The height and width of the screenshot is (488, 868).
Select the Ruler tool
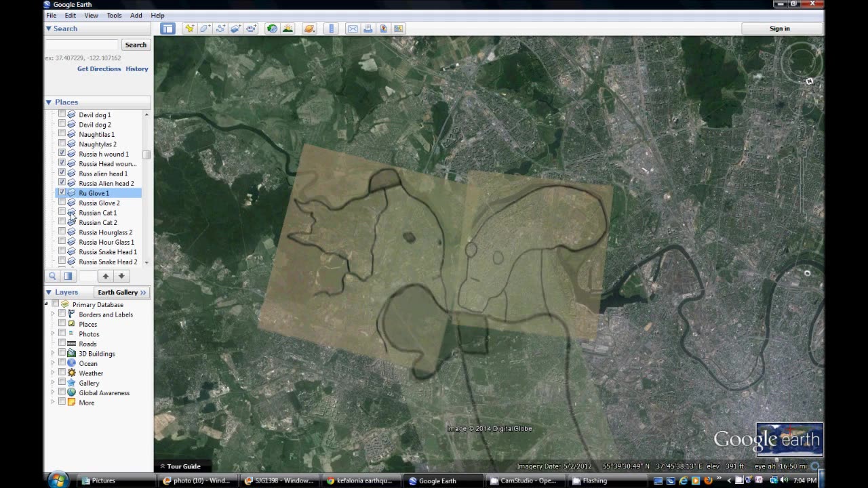[331, 28]
